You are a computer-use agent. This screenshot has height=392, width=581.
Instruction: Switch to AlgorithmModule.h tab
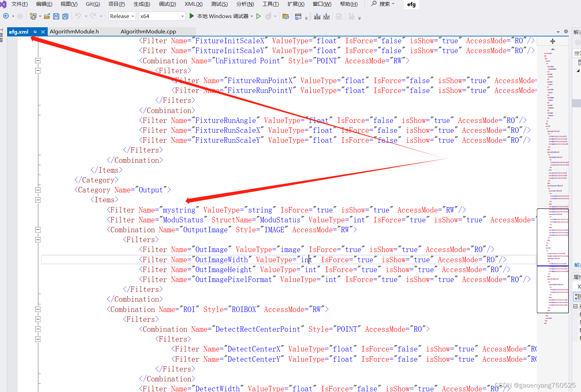74,32
